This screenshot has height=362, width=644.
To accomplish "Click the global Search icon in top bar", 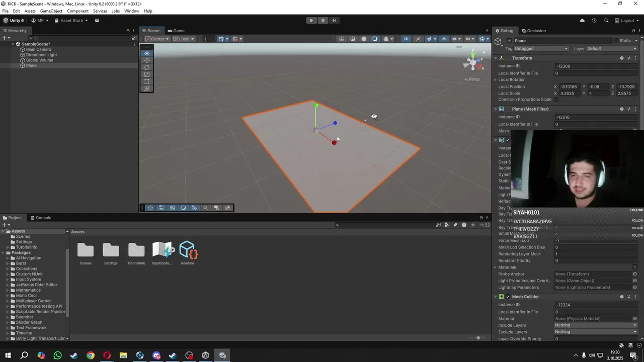I will (606, 21).
